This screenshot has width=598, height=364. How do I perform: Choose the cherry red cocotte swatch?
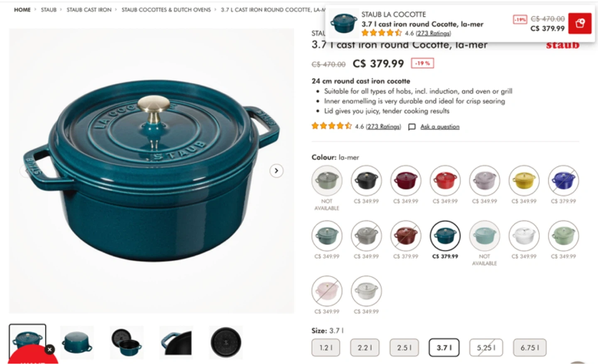[445, 181]
